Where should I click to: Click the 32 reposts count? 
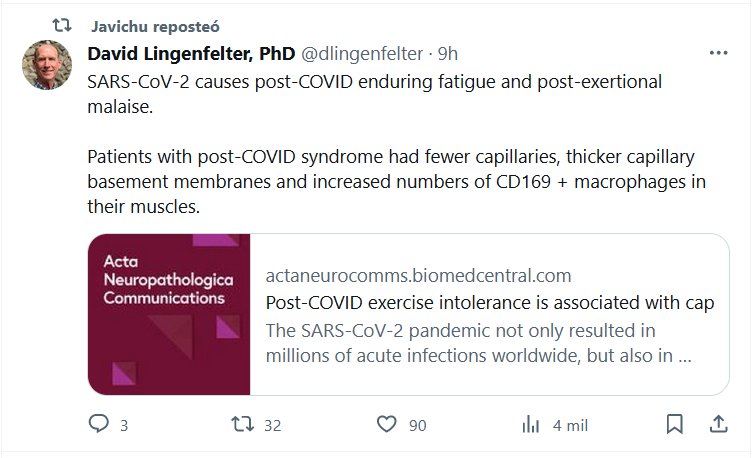click(x=272, y=426)
